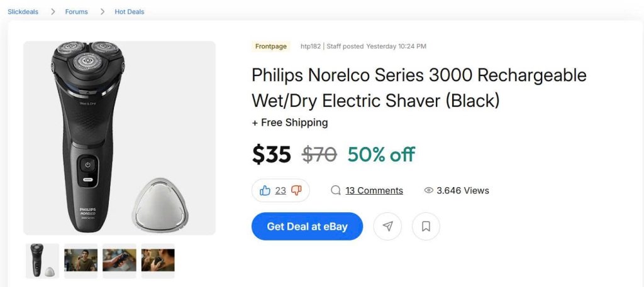
Task: Click the htp182 poster username
Action: coord(311,46)
